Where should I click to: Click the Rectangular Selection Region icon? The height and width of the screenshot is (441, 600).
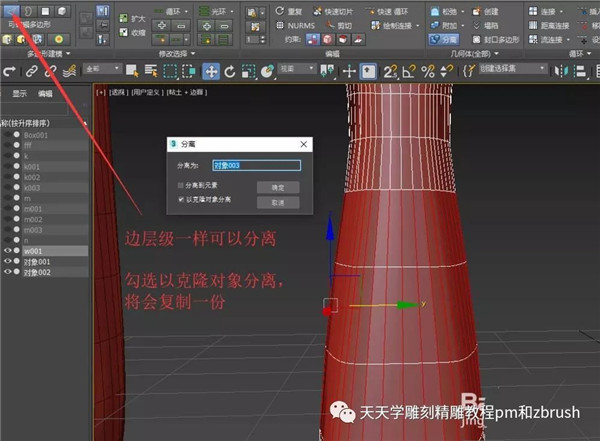click(x=170, y=71)
